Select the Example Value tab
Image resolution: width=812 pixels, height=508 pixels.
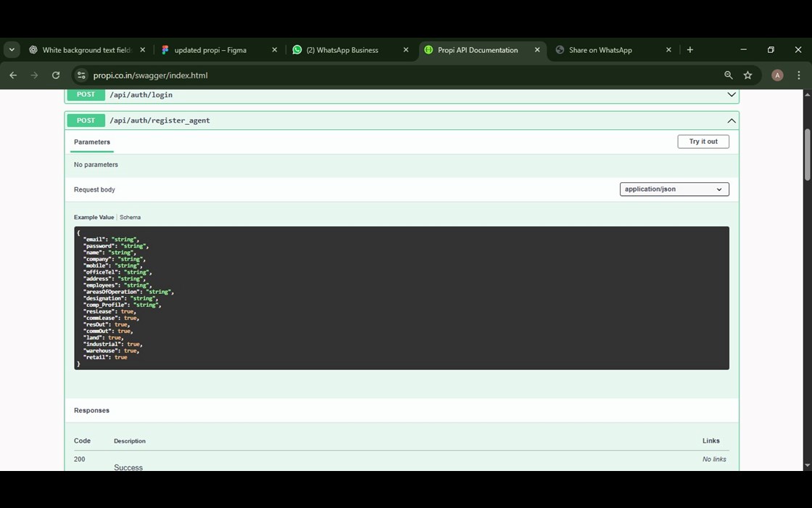(94, 218)
